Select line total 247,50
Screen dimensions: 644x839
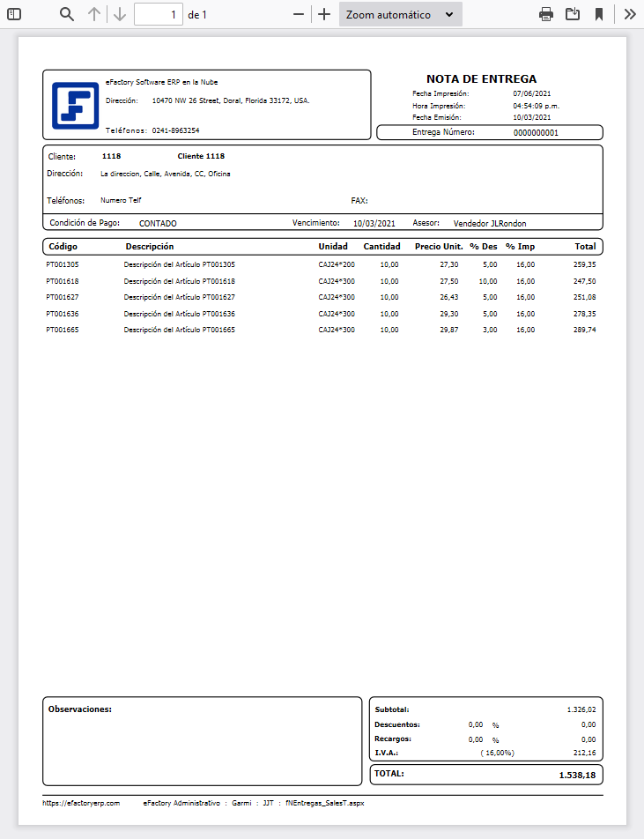pos(585,281)
